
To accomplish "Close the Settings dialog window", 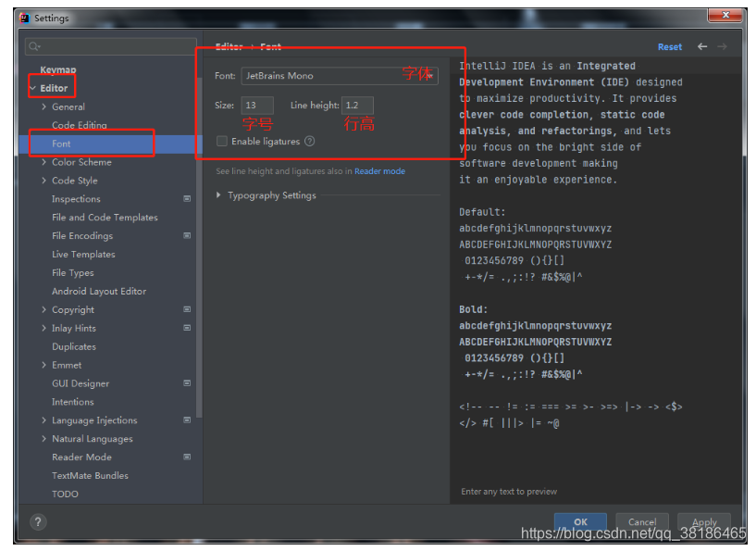I will point(725,15).
